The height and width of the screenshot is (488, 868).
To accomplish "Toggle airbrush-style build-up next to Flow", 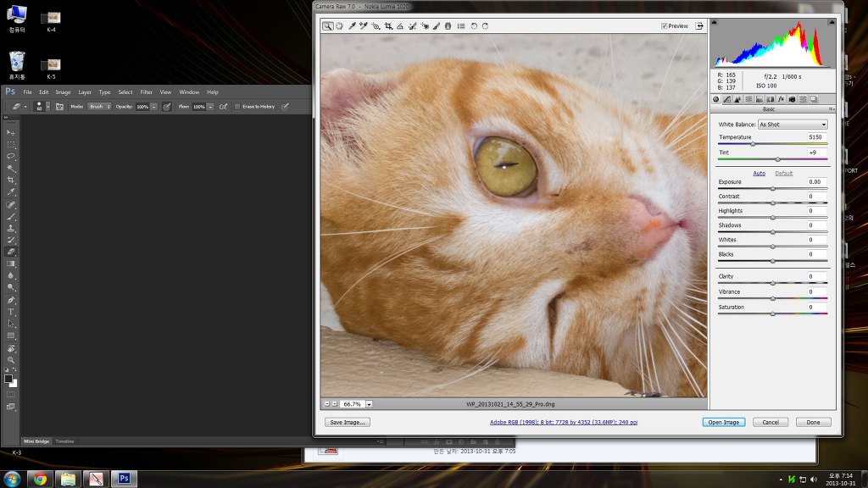I will coord(223,107).
